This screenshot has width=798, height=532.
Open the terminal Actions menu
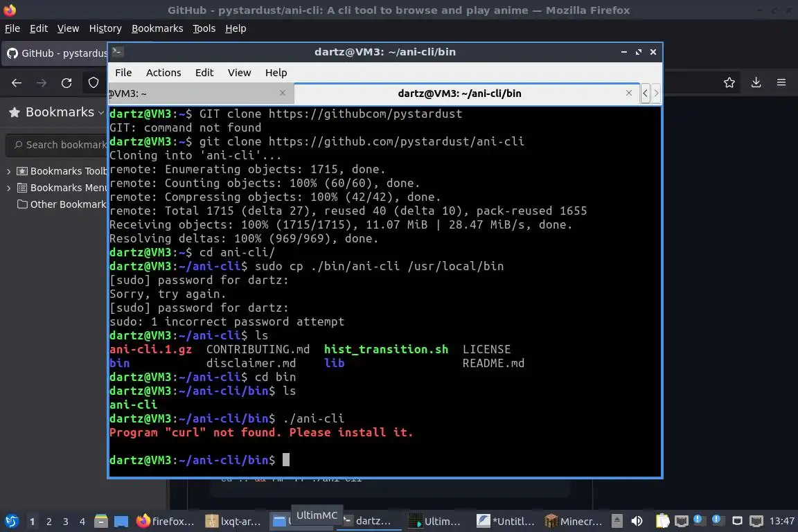(163, 73)
